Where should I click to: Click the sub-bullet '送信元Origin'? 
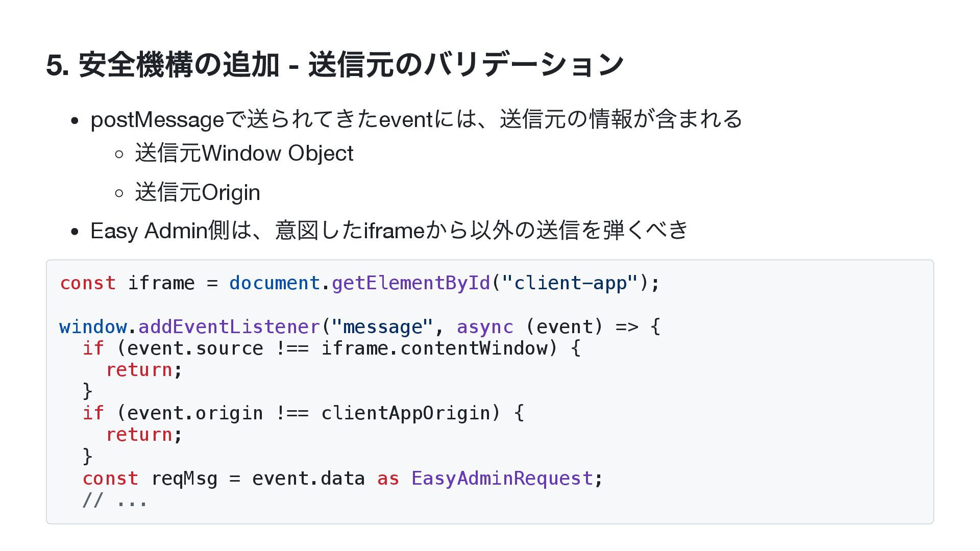pyautogui.click(x=198, y=192)
